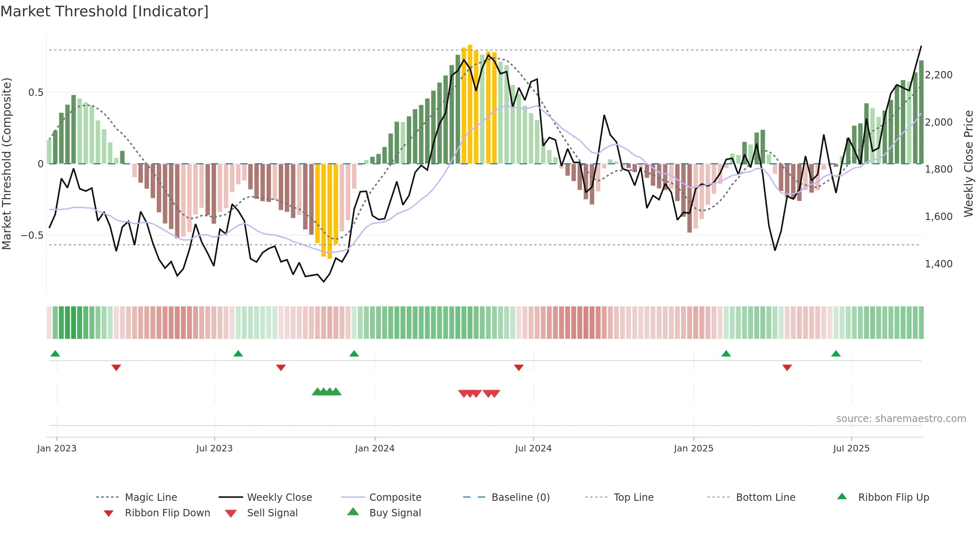Click the 0.5 left axis tick label
This screenshot has height=551, width=980.
click(x=36, y=93)
